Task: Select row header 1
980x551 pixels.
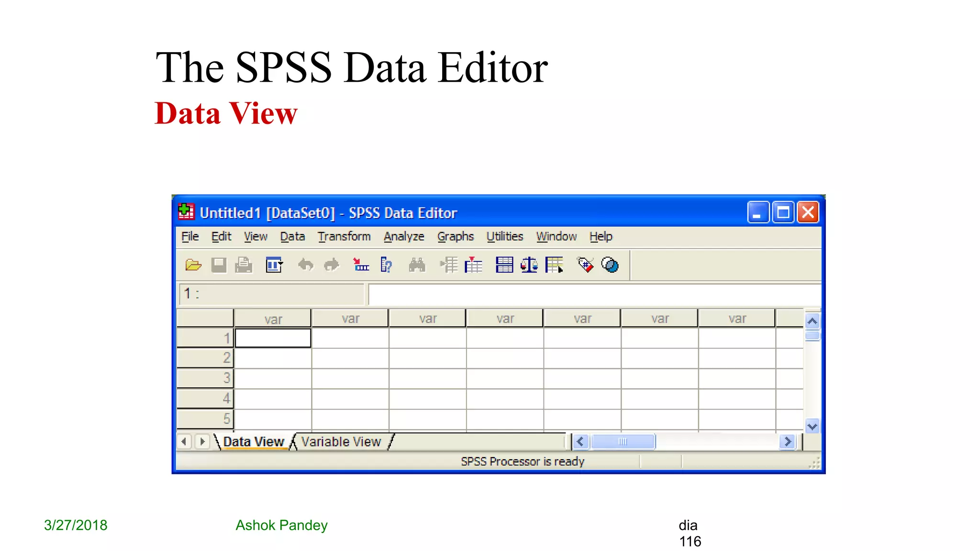Action: point(205,338)
